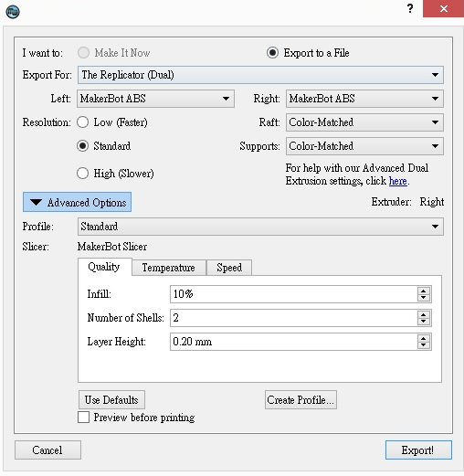Follow the 'here' help link
Screen dimensions: 464x476
(398, 181)
